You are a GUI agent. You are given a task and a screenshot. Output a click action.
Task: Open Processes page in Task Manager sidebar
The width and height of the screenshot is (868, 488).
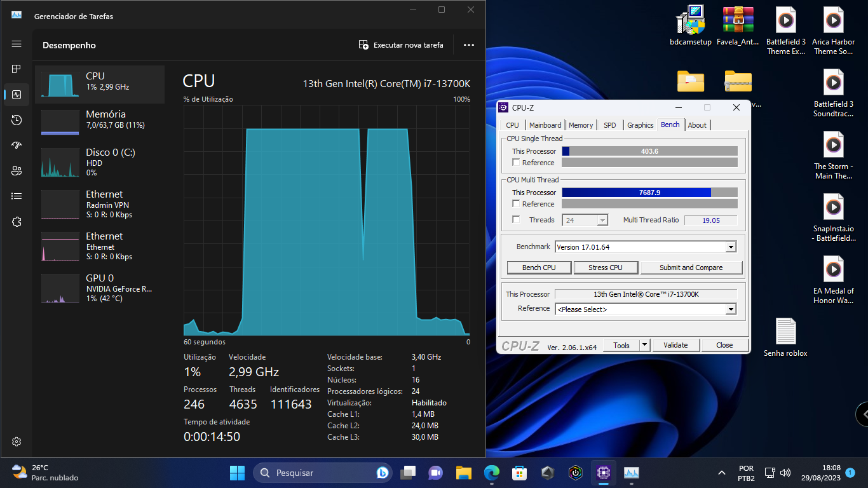[x=17, y=69]
